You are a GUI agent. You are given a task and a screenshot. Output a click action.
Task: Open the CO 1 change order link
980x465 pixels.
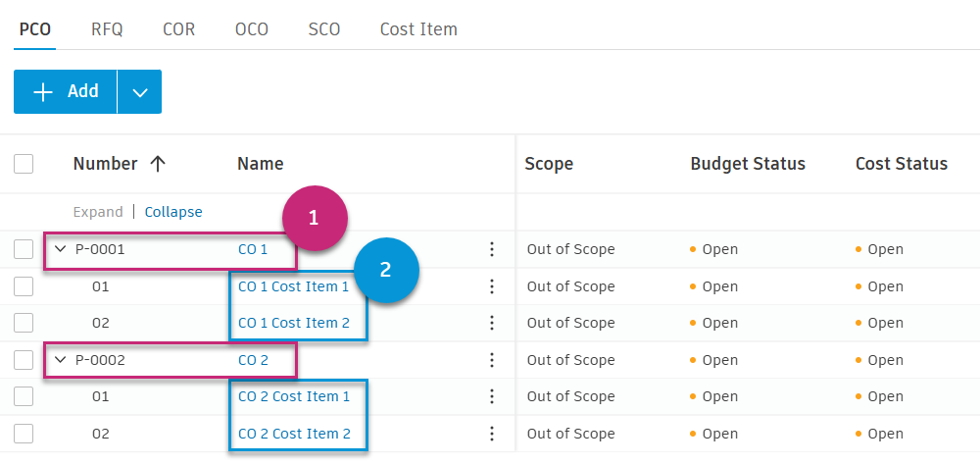[253, 249]
